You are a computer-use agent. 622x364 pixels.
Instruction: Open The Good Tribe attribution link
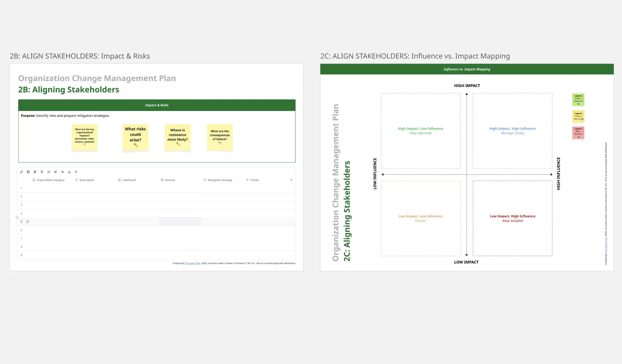click(192, 263)
